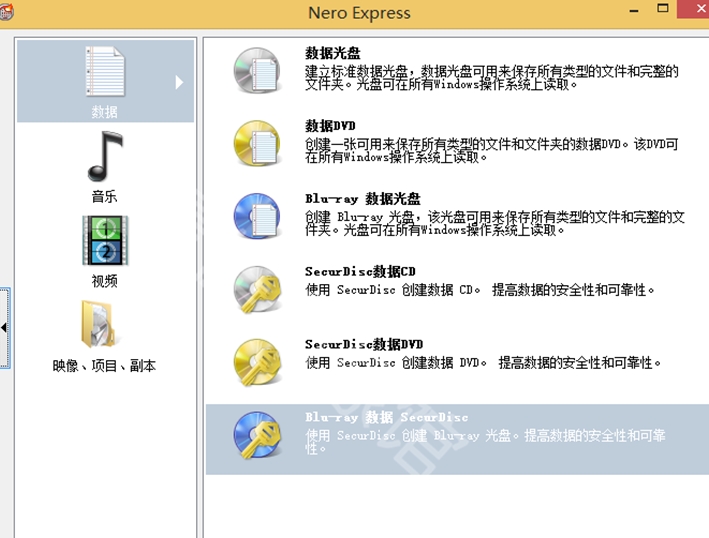Click the Blu-ray 数据光盘 blue disc icon
709x538 pixels.
tap(257, 216)
